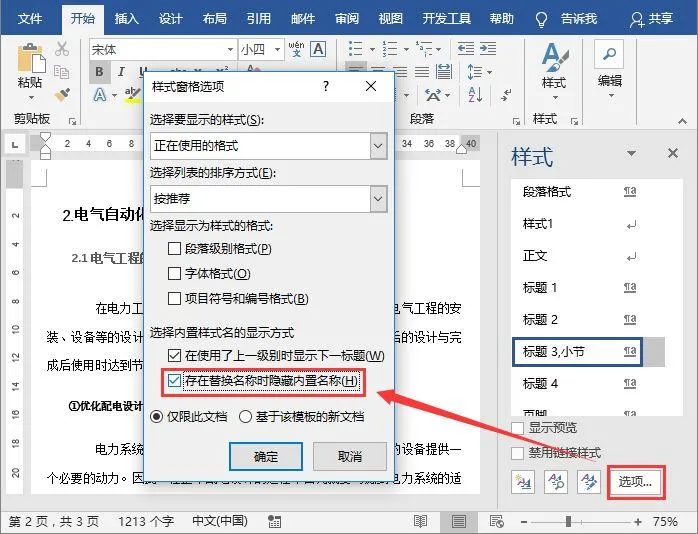Image resolution: width=698 pixels, height=534 pixels.
Task: Click the character border A icon
Action: pyautogui.click(x=318, y=49)
